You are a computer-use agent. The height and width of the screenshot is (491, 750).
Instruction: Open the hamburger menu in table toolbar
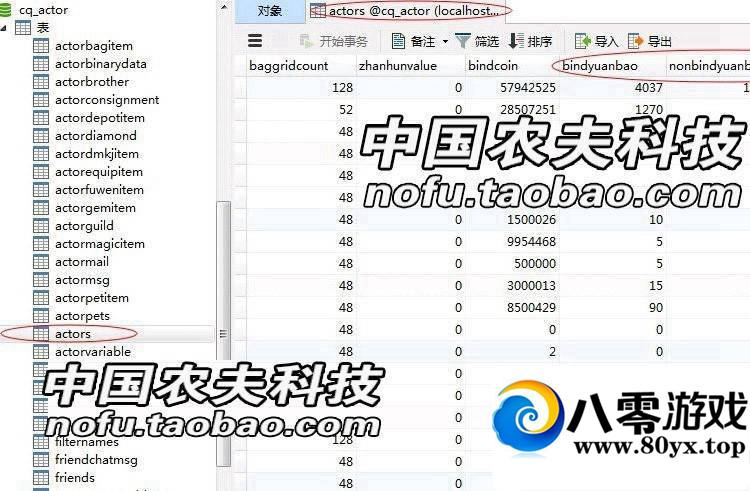(x=255, y=41)
